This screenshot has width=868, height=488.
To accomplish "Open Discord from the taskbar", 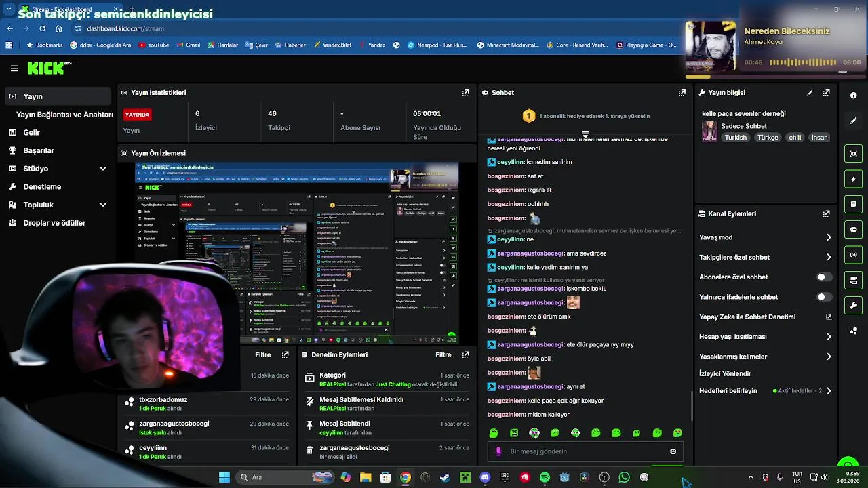I will [485, 477].
